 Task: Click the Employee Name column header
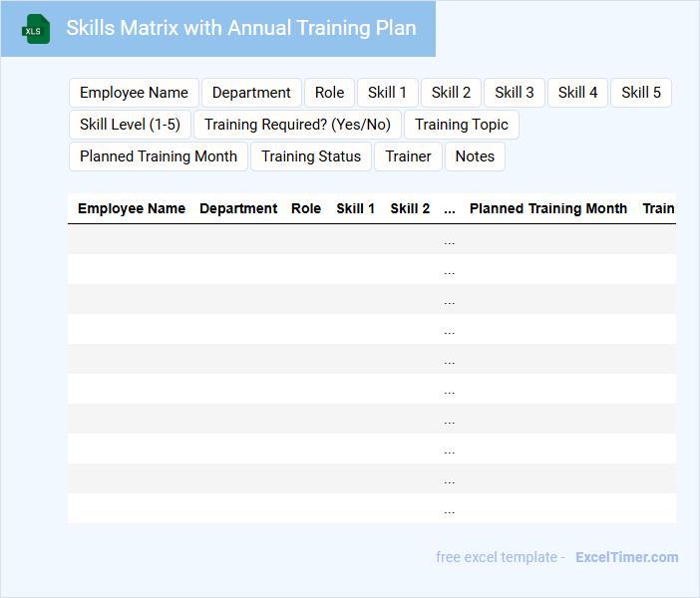(x=132, y=208)
